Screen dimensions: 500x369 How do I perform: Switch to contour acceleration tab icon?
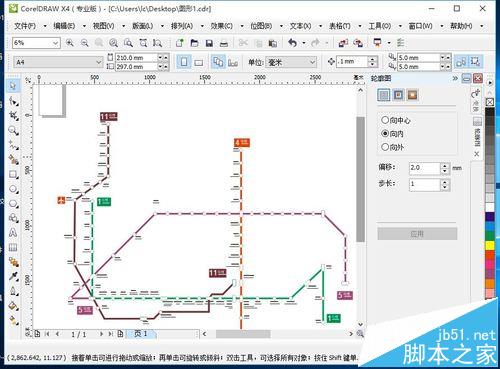(413, 95)
